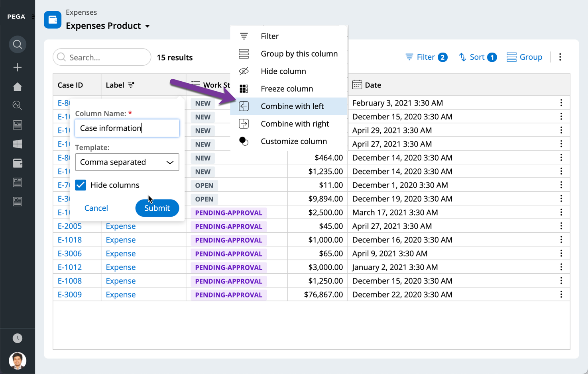588x374 pixels.
Task: Open the Template Comma separated dropdown
Action: 127,162
